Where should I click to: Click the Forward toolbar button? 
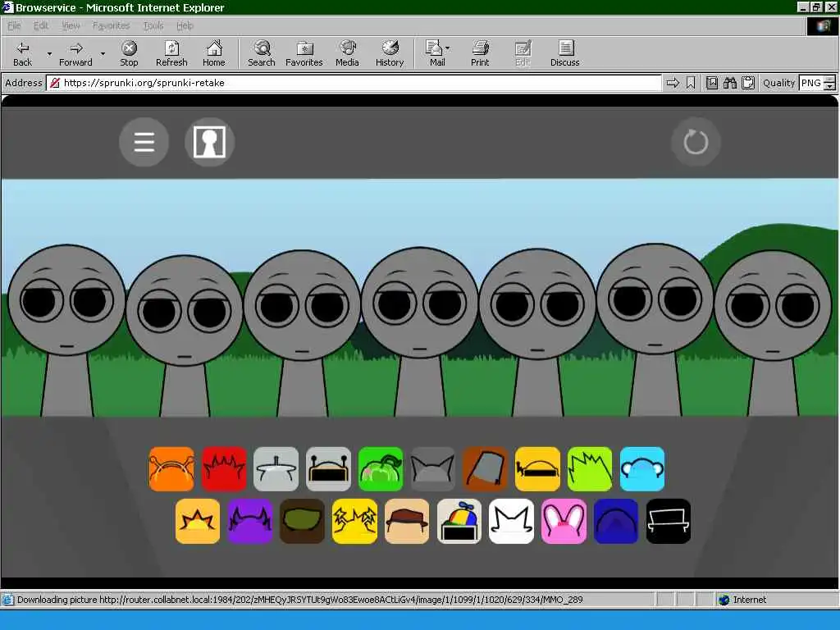pyautogui.click(x=75, y=53)
